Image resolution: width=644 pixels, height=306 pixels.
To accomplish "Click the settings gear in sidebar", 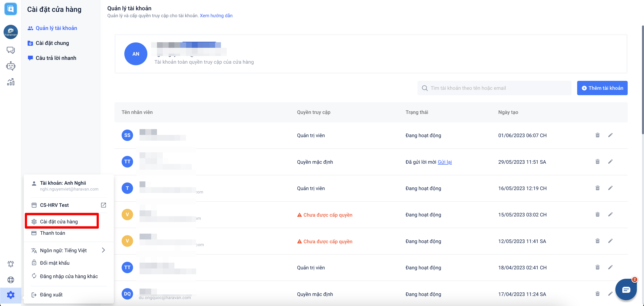I will 11,295.
